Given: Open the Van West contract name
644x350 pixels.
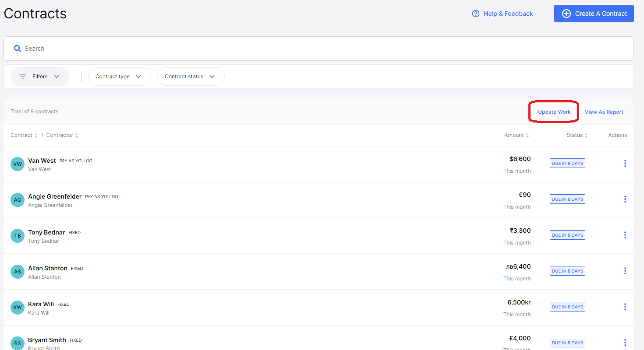Looking at the screenshot, I should pyautogui.click(x=42, y=161).
